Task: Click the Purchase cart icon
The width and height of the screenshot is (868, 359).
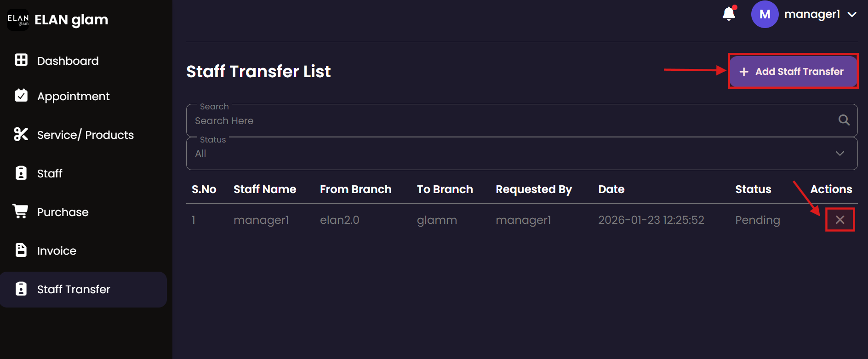Action: coord(21,211)
